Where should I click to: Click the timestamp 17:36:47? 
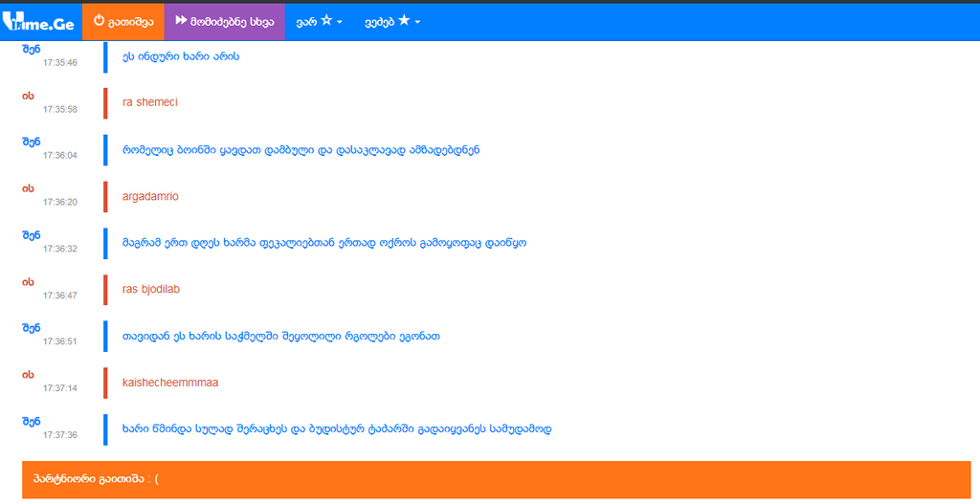pos(60,296)
